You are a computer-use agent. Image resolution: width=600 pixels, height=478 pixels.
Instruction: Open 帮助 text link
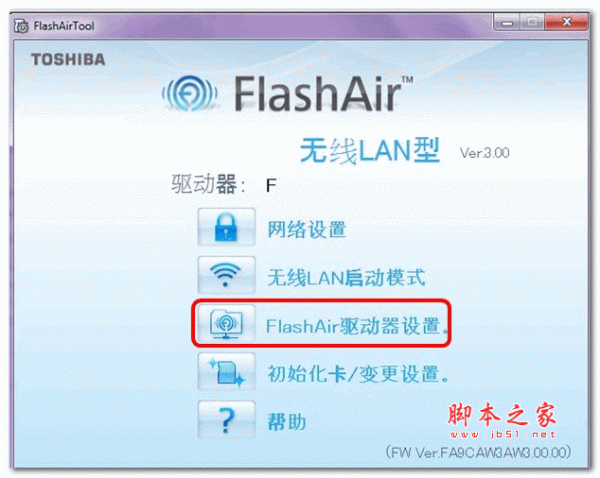287,423
